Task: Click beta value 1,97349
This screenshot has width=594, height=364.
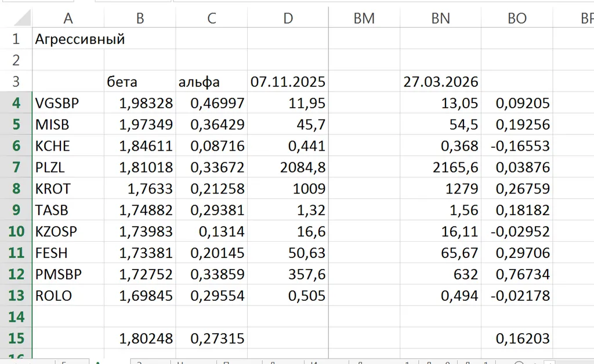Action: 140,124
